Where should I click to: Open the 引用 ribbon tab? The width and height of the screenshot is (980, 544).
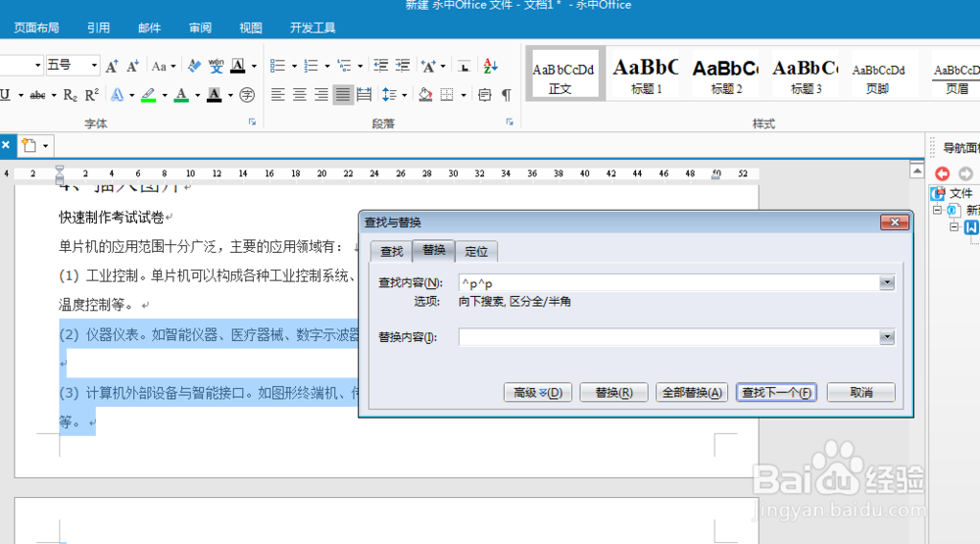click(x=98, y=27)
